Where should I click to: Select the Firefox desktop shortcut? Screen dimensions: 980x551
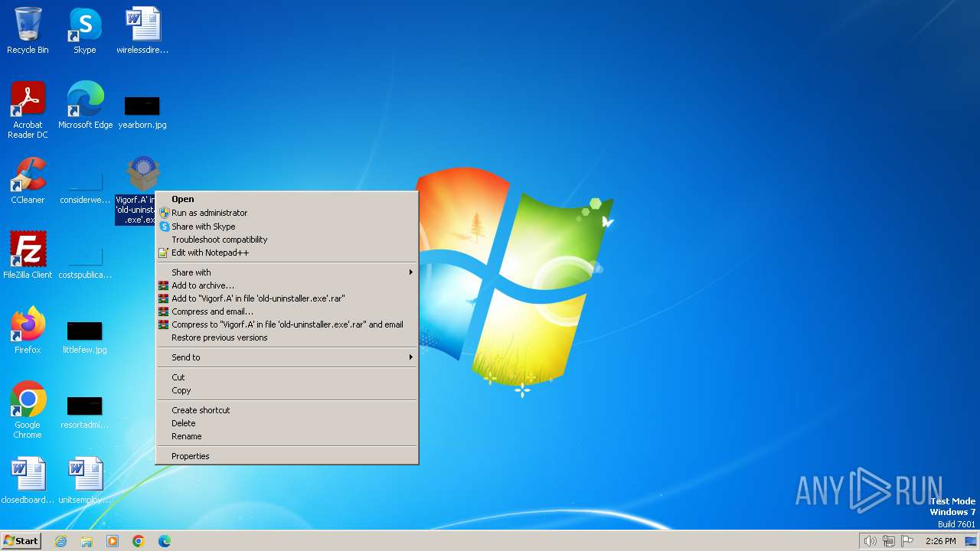click(x=28, y=330)
